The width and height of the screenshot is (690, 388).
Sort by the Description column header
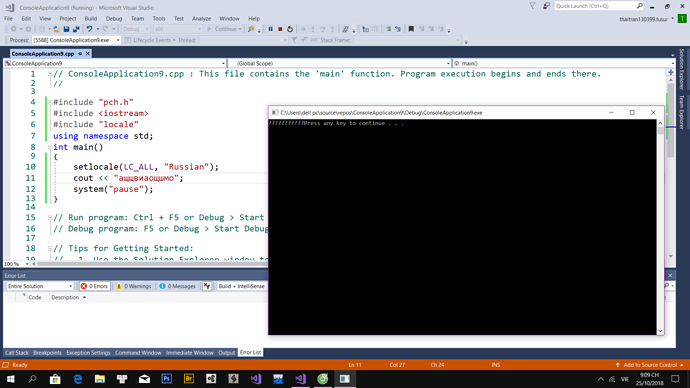pos(68,297)
